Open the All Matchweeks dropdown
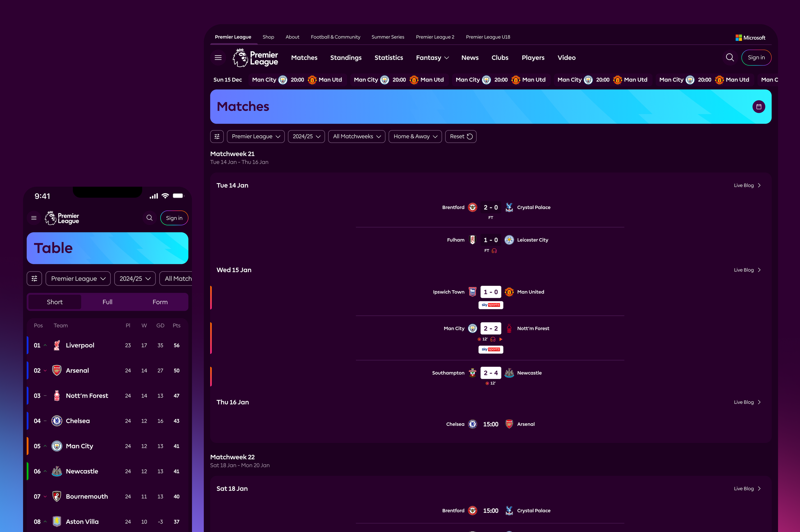This screenshot has width=800, height=532. (x=356, y=137)
